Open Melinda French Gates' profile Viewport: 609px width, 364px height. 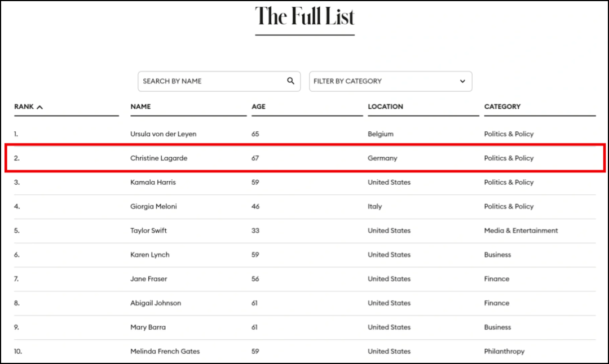(165, 351)
